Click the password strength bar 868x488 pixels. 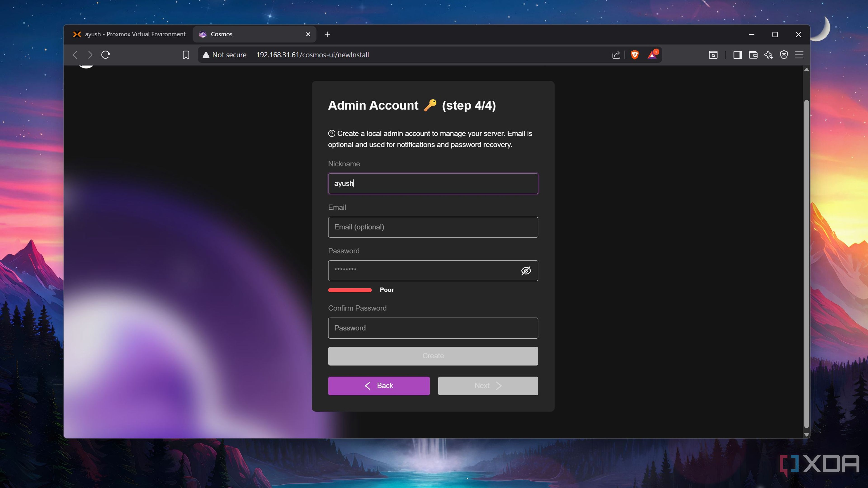(x=350, y=290)
